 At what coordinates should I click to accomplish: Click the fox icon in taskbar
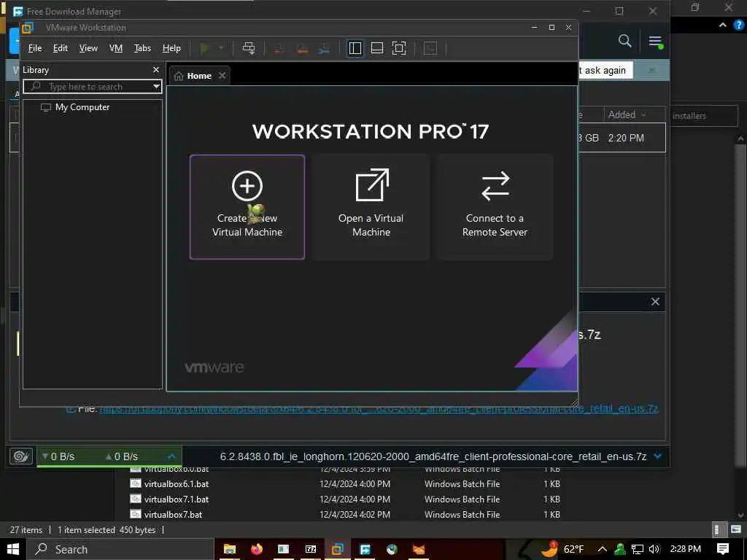419,549
